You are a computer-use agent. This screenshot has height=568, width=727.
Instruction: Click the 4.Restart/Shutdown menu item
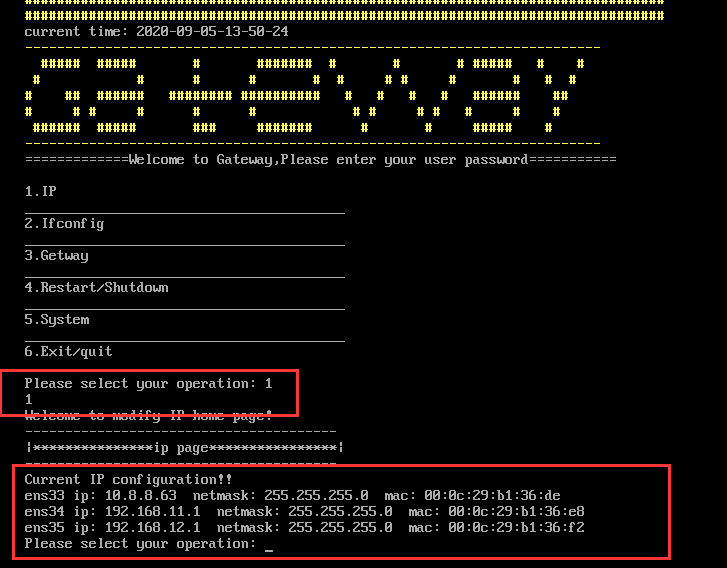point(96,287)
